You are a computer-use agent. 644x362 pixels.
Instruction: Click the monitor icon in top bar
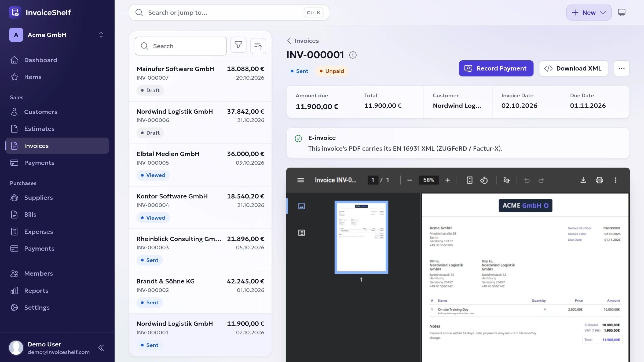(x=621, y=13)
